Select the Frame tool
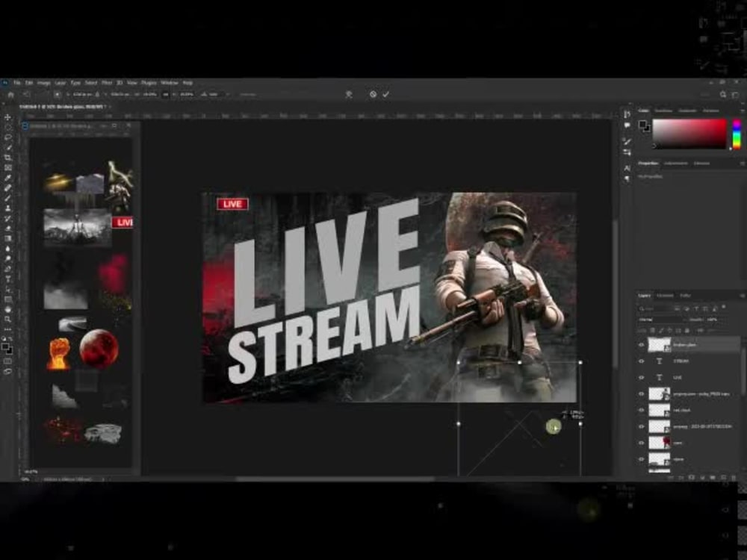 point(7,167)
